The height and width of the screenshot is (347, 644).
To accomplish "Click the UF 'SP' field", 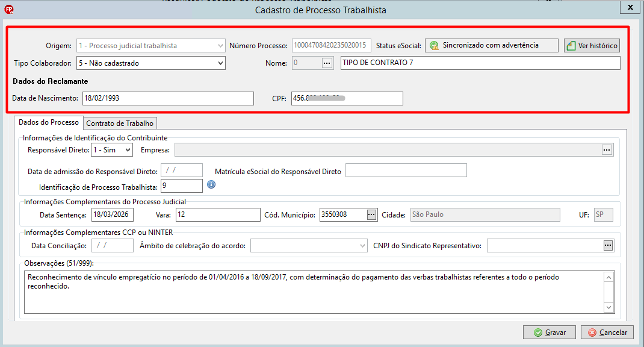I will point(603,214).
